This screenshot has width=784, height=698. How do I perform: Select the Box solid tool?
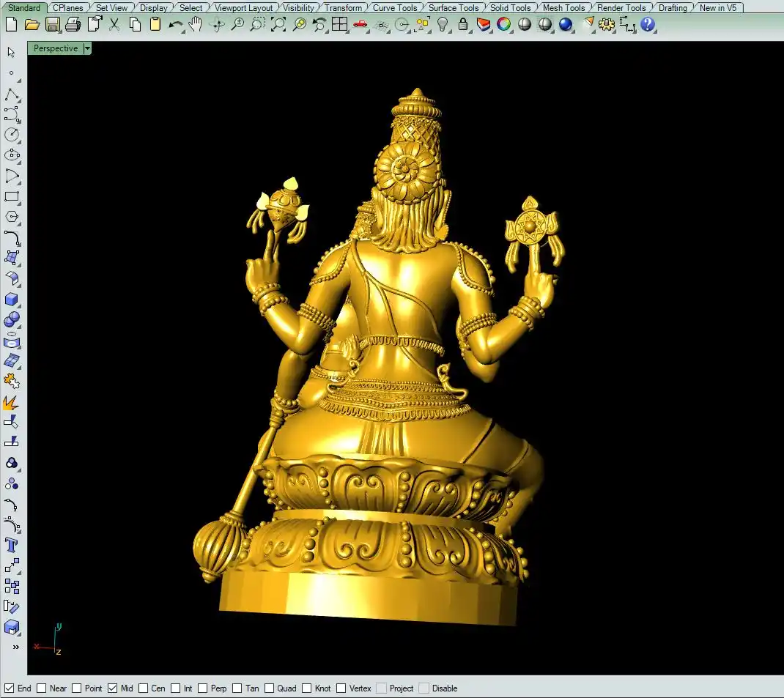(x=12, y=299)
